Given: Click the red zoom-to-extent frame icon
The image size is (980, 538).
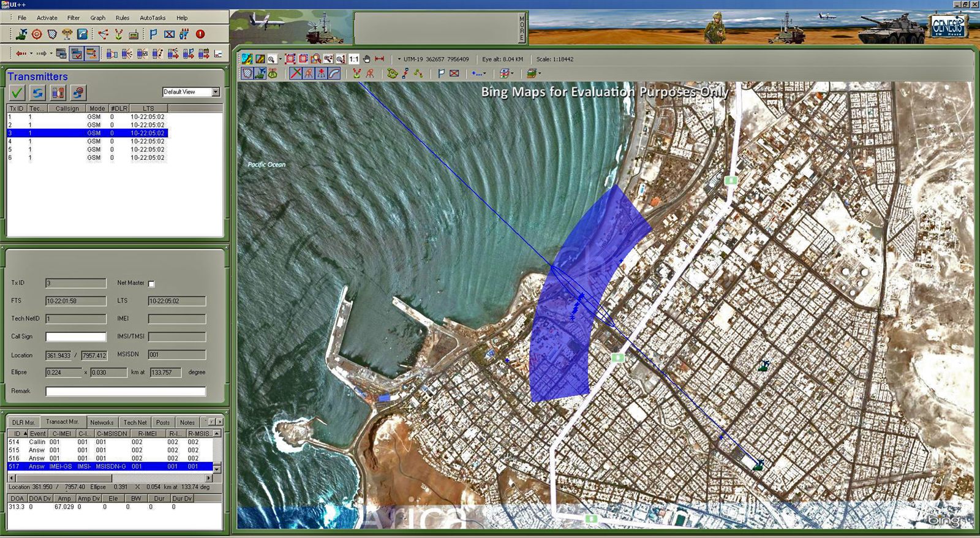Looking at the screenshot, I should [x=290, y=59].
